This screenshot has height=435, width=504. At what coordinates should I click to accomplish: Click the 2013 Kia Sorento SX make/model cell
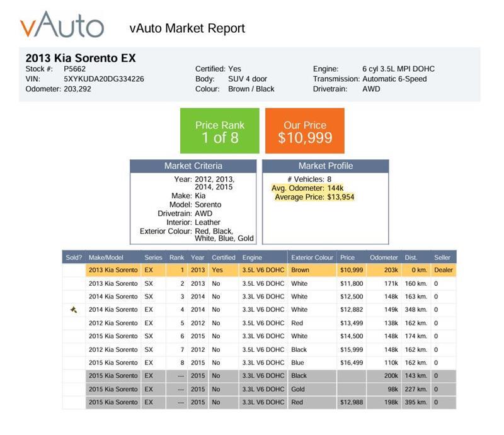coord(113,284)
